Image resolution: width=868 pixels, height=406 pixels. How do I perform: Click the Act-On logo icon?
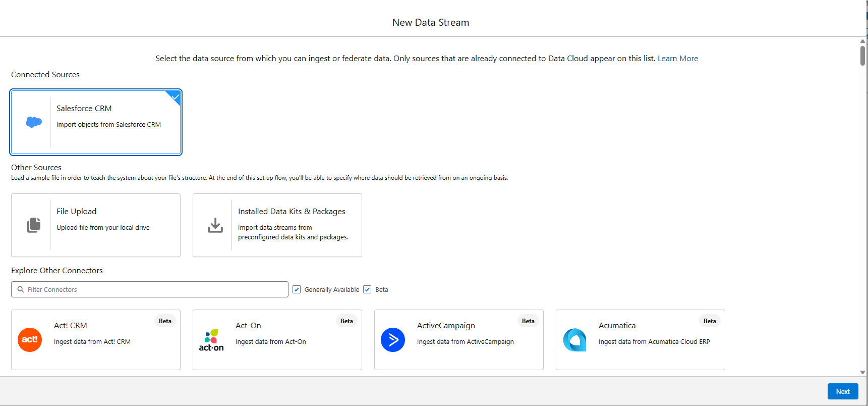point(211,340)
